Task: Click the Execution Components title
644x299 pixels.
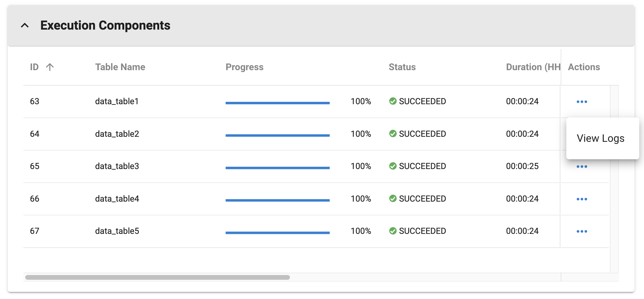Action: [x=105, y=25]
